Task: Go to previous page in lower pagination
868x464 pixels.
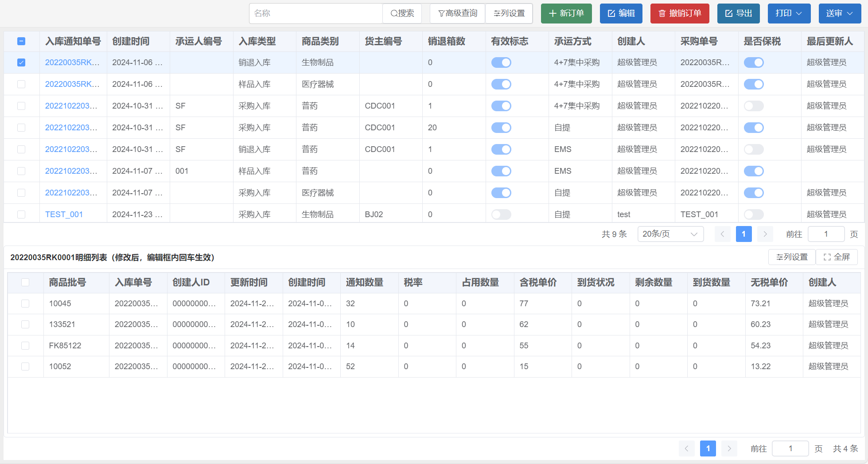Action: pyautogui.click(x=686, y=448)
